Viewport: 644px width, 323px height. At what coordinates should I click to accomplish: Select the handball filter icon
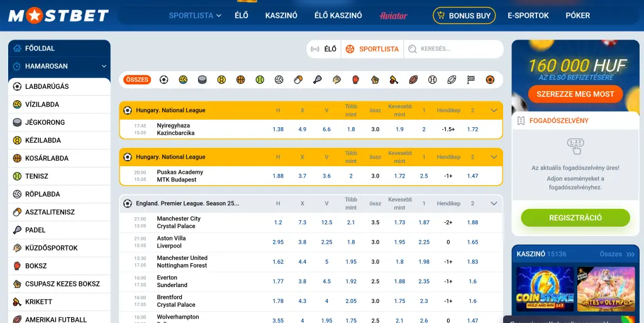[x=221, y=80]
